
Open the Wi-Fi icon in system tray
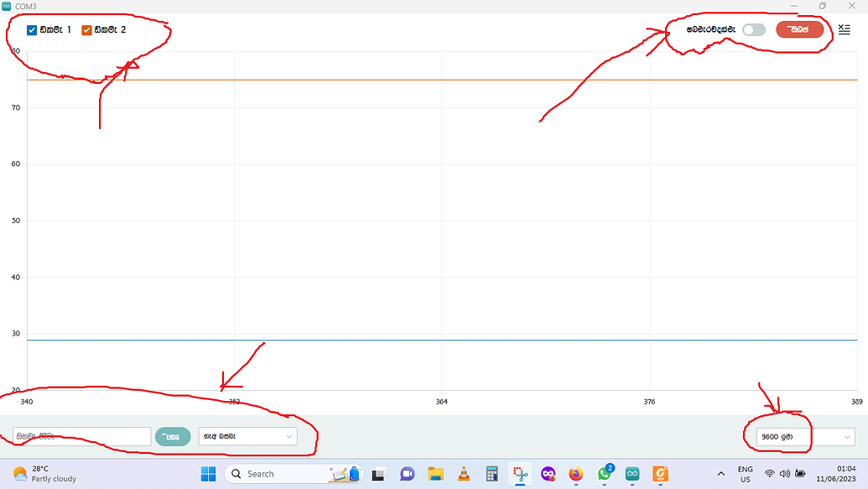tap(769, 473)
